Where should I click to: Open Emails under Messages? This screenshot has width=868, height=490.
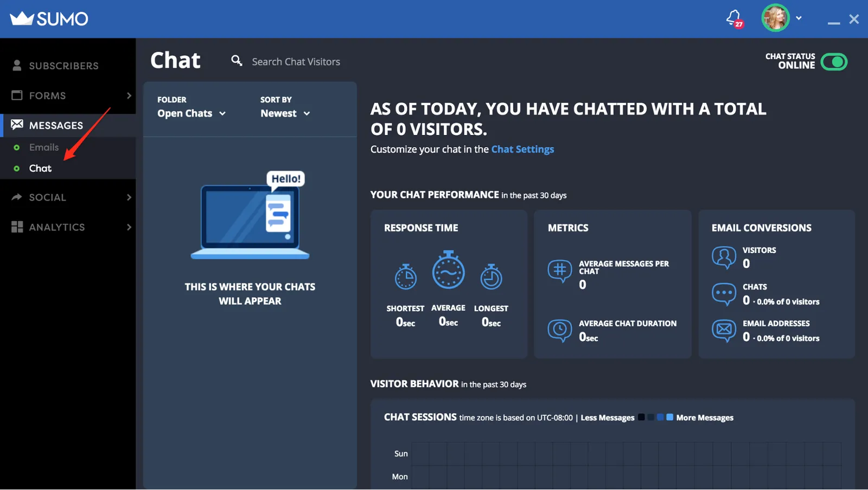coord(44,147)
